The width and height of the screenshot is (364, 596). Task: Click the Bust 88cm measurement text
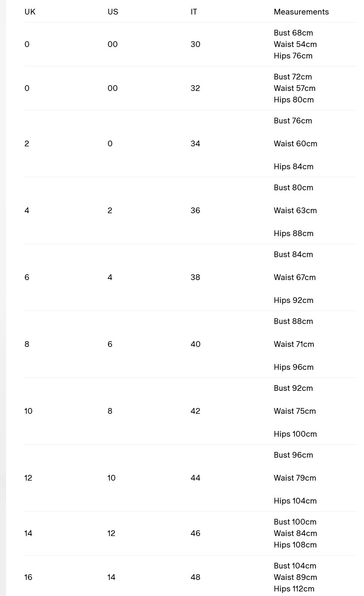293,321
